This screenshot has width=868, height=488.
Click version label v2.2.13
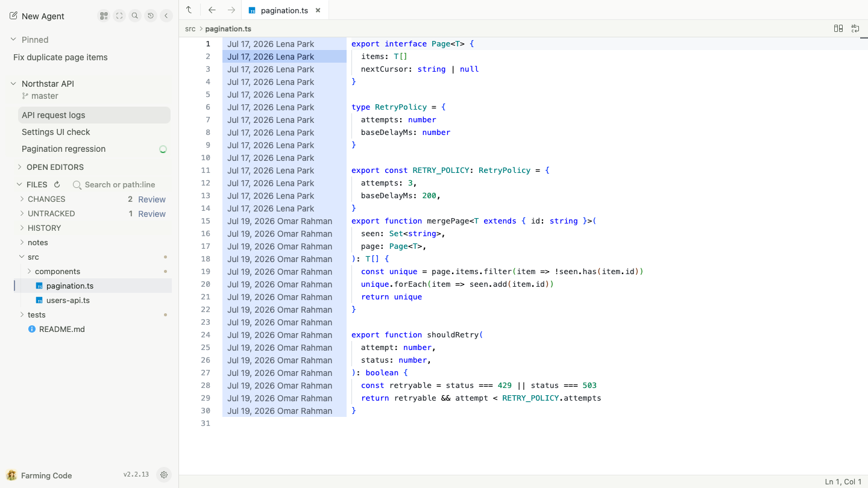click(x=136, y=475)
